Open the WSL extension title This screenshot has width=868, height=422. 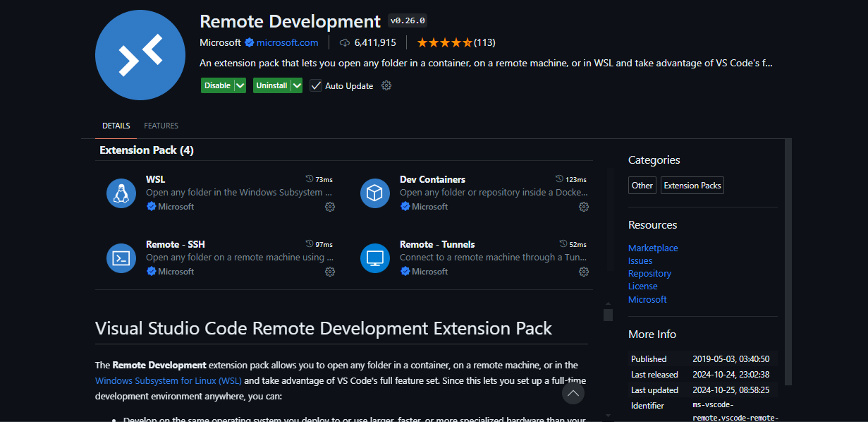[155, 179]
